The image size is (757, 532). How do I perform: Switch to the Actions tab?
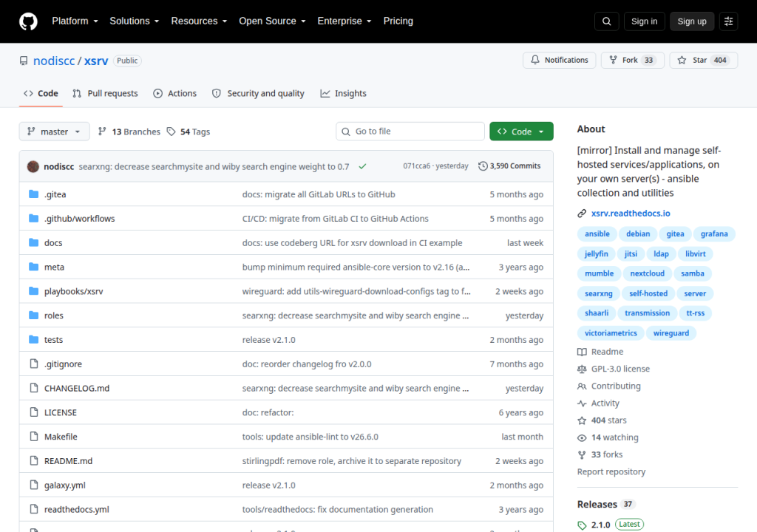(x=174, y=94)
